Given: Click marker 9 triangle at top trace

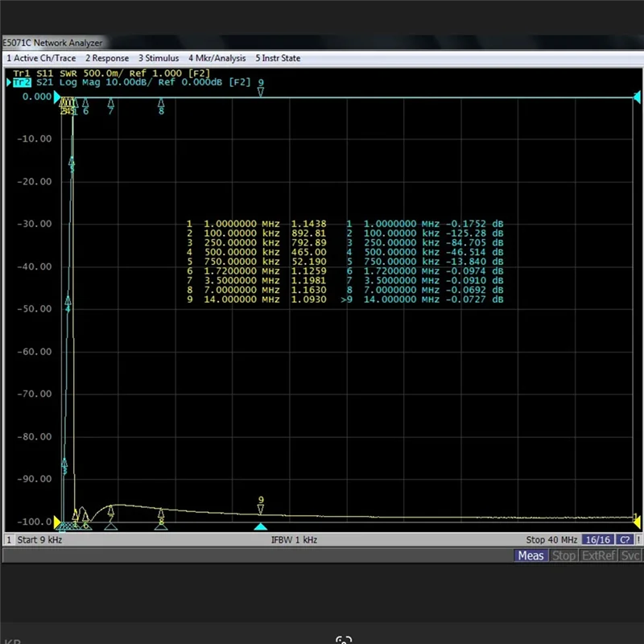Looking at the screenshot, I should pyautogui.click(x=261, y=91).
